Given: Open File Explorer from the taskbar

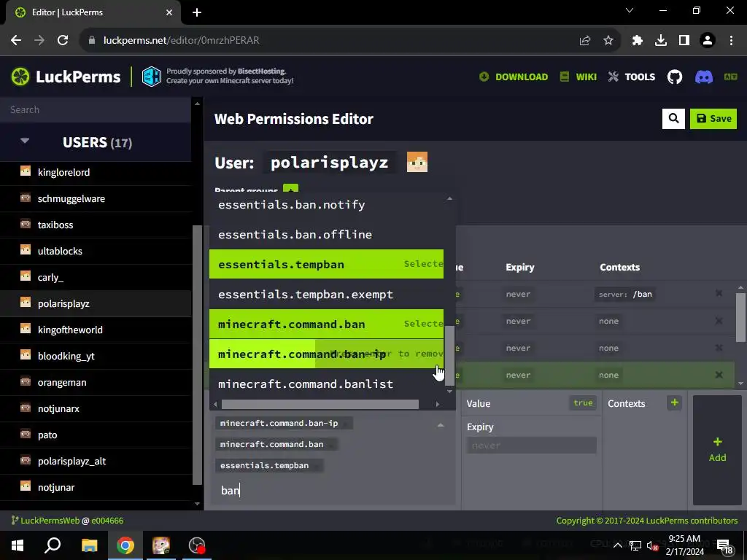Looking at the screenshot, I should (x=89, y=545).
